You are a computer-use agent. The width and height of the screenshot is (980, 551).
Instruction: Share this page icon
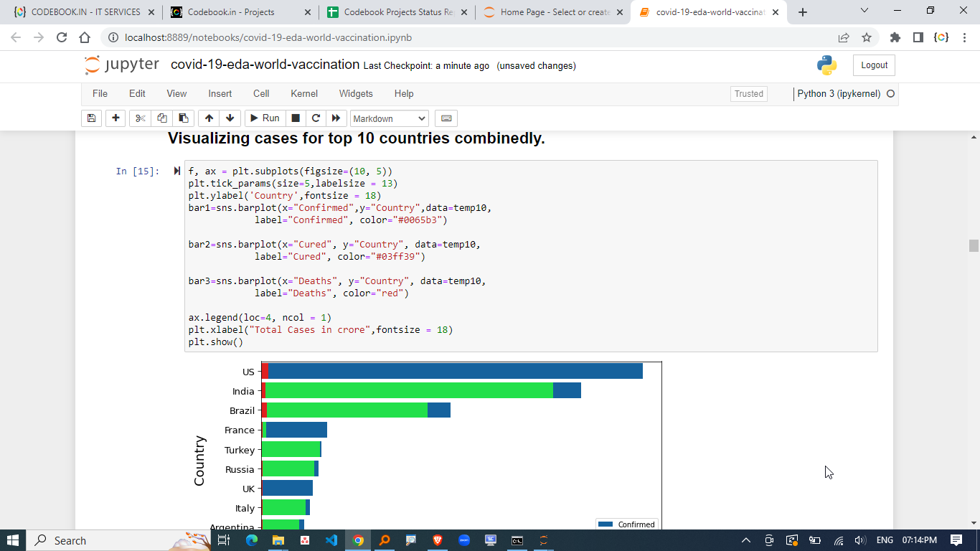click(844, 37)
